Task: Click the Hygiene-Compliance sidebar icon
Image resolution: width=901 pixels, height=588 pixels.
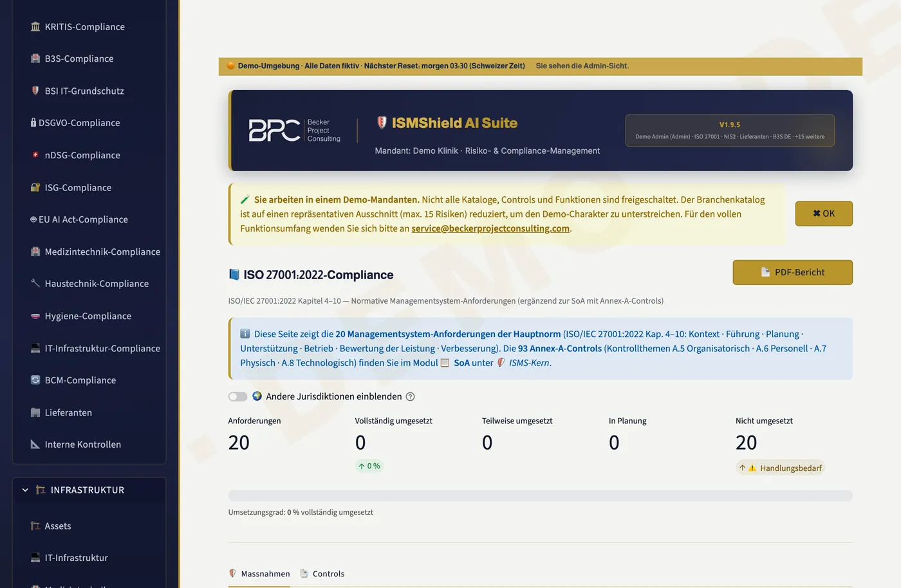Action: [x=35, y=316]
